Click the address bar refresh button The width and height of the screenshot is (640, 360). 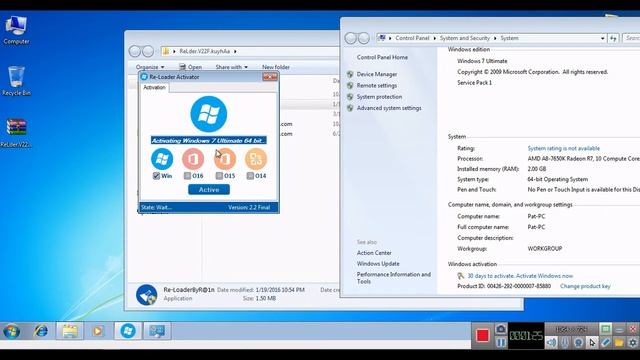click(x=613, y=38)
